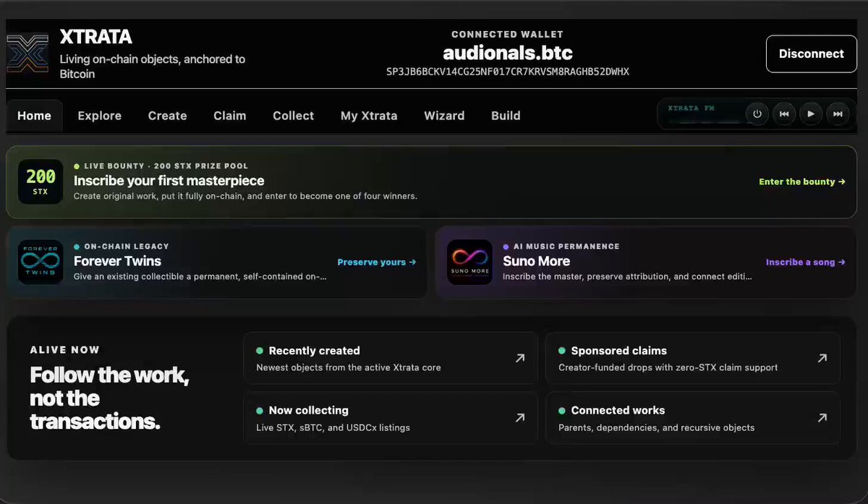Click the Inscribe your first masterpiece heading

pyautogui.click(x=169, y=181)
